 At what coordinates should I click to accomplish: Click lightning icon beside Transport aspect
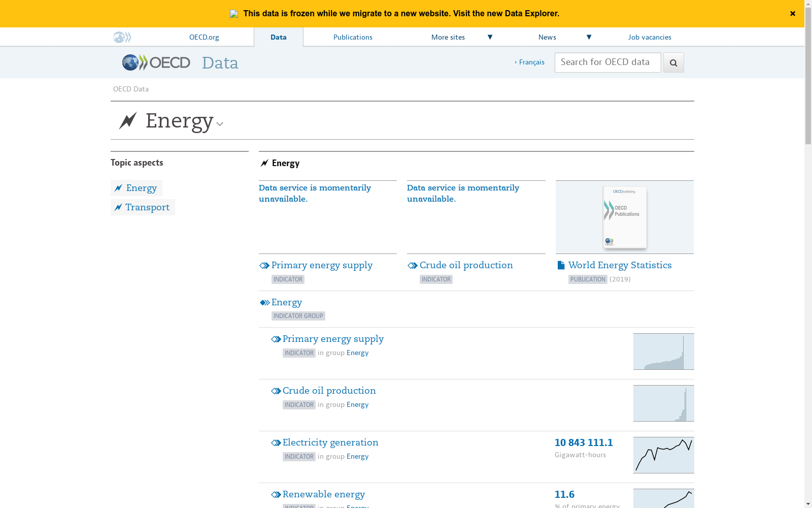118,207
